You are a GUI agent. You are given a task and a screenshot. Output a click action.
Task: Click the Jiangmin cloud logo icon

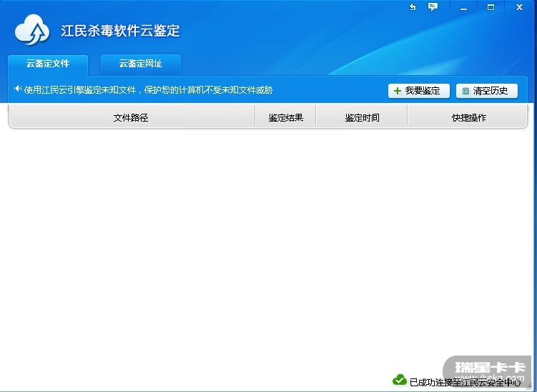point(32,30)
